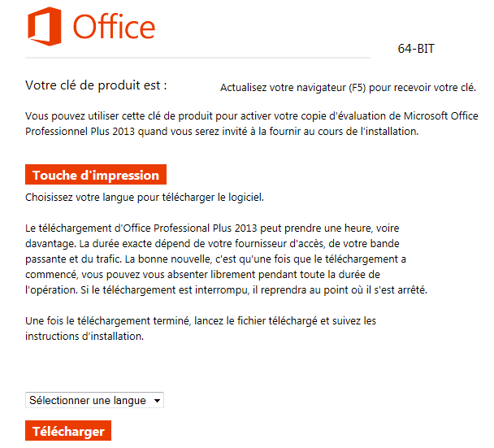494x448 pixels.
Task: Click the 'instructions d'installation.' text
Action: (84, 336)
